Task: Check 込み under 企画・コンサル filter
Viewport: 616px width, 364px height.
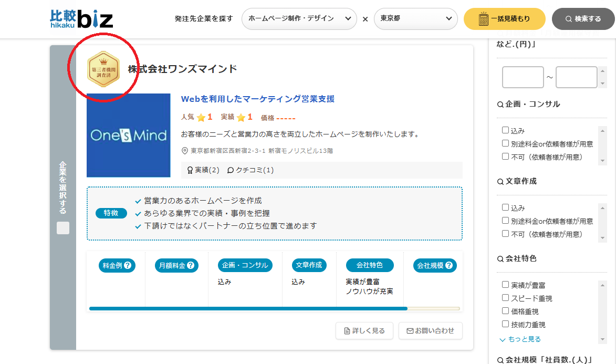Action: point(505,130)
